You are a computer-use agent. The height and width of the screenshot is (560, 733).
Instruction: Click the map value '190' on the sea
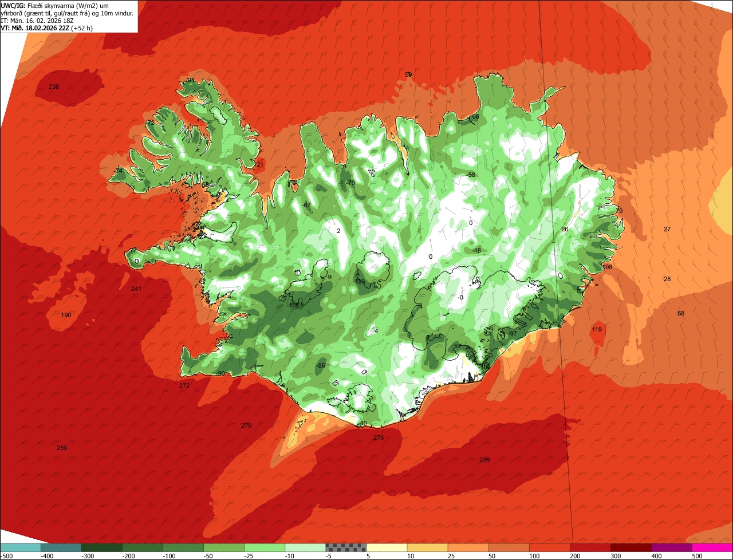pyautogui.click(x=66, y=315)
